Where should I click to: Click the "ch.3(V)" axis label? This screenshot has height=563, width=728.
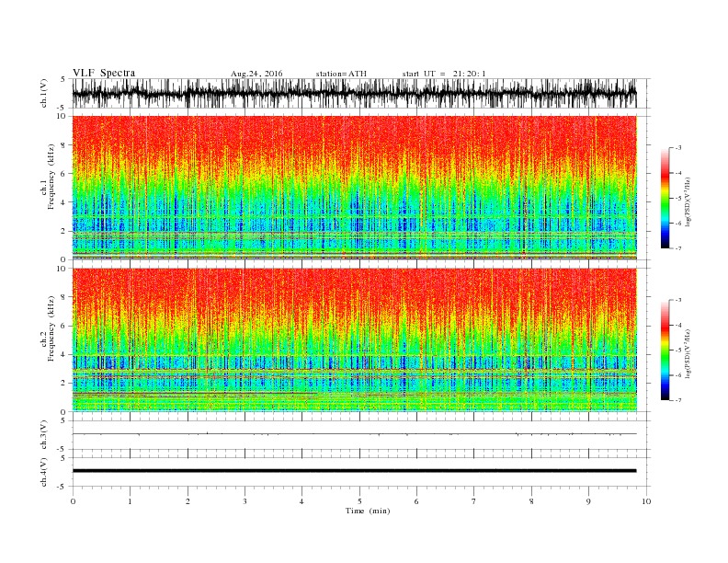pos(44,435)
